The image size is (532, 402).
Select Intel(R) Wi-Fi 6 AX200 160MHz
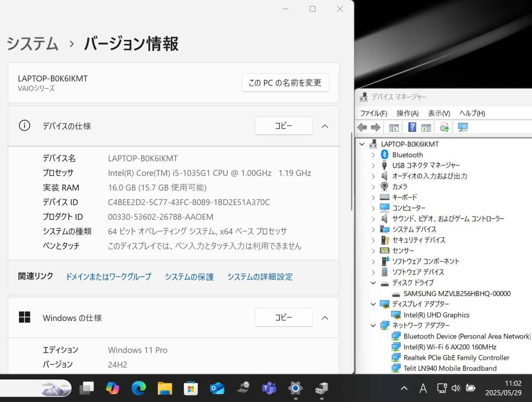[450, 347]
